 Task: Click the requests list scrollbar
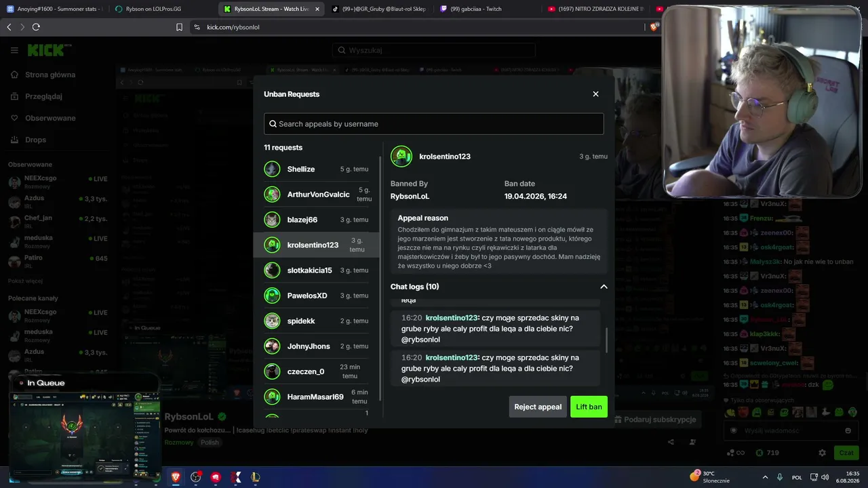[x=380, y=278]
